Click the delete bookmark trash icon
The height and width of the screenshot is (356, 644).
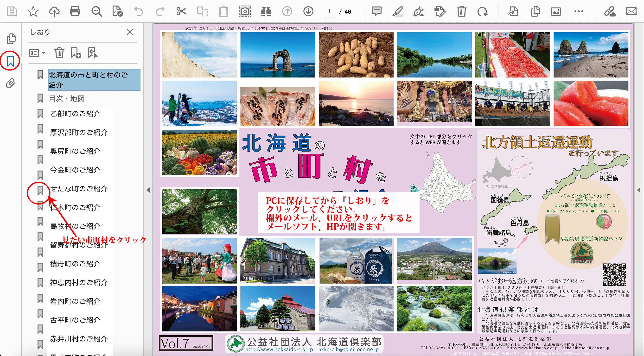(x=59, y=53)
